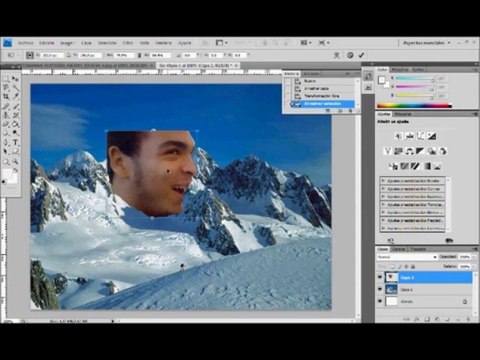Select the Transformación libre history state

click(x=321, y=96)
